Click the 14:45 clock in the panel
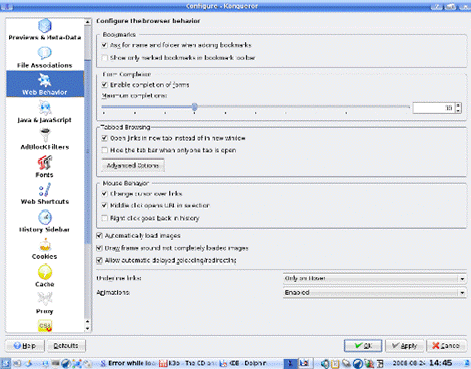The width and height of the screenshot is (471, 369). [x=441, y=363]
